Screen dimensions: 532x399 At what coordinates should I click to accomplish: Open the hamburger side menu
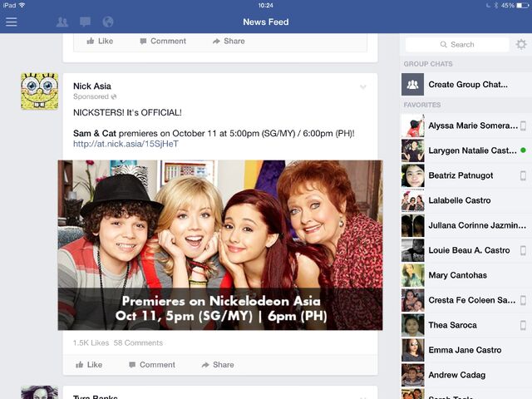tap(11, 22)
